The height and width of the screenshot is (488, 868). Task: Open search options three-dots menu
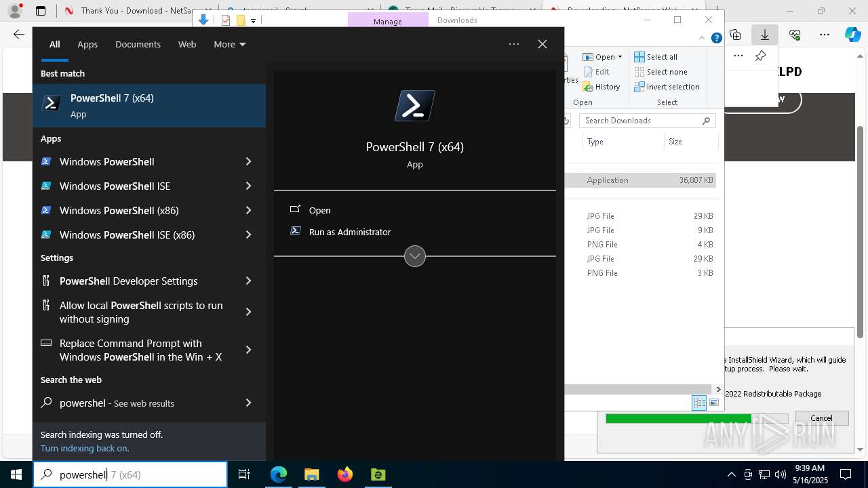pyautogui.click(x=514, y=44)
